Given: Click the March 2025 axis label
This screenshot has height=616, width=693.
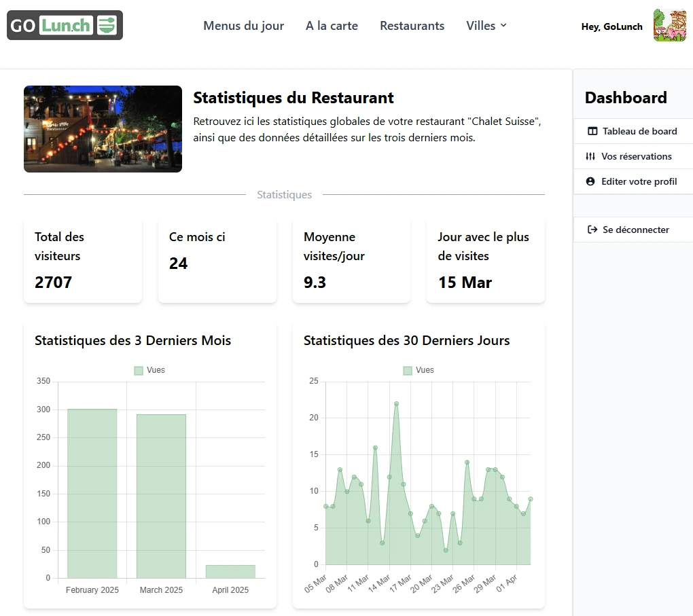Looking at the screenshot, I should pos(161,590).
